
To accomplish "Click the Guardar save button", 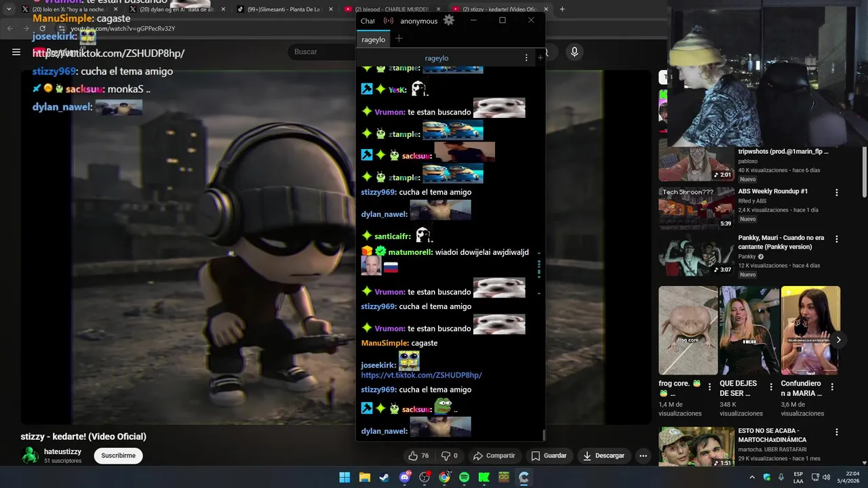I will click(x=549, y=455).
